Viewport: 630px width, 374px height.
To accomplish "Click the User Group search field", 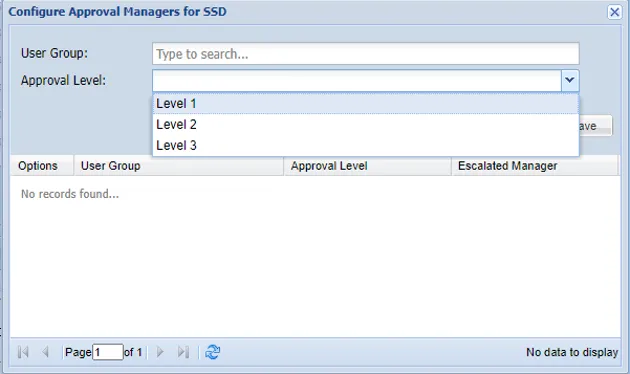I will [366, 54].
